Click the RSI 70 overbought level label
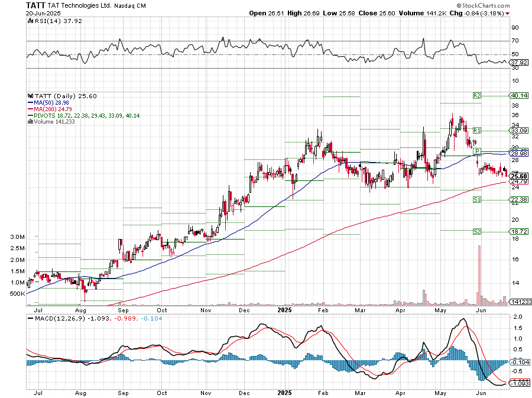The width and height of the screenshot is (532, 398). click(515, 41)
